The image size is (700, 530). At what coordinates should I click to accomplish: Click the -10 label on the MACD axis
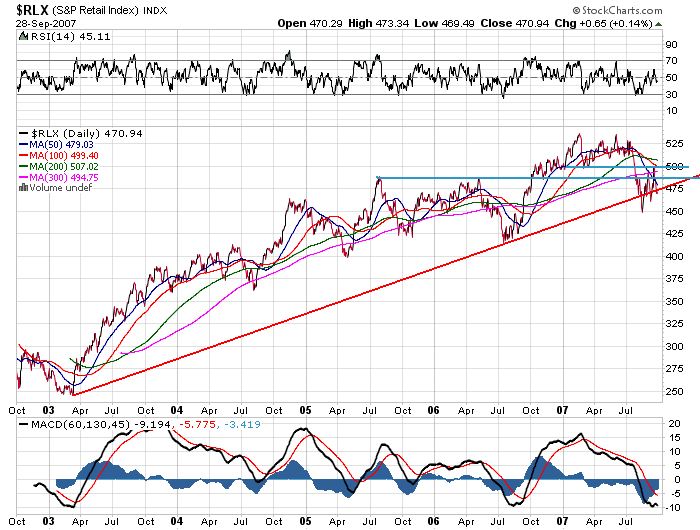(673, 508)
